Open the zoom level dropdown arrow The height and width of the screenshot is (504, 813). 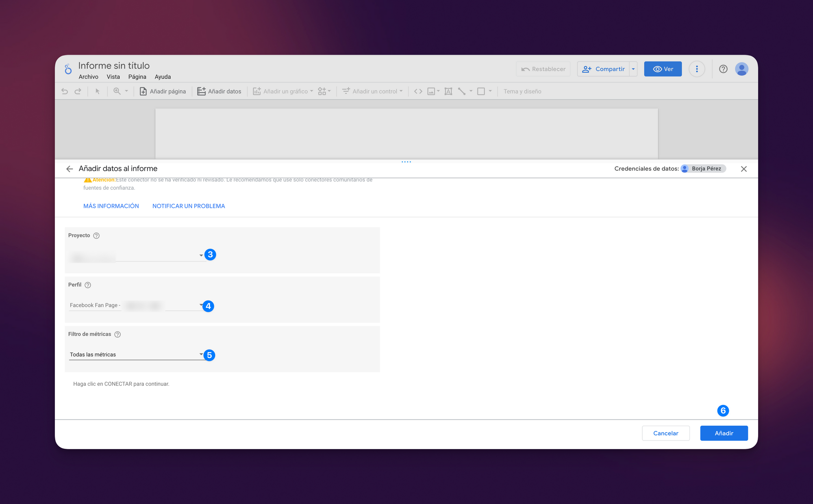tap(126, 91)
